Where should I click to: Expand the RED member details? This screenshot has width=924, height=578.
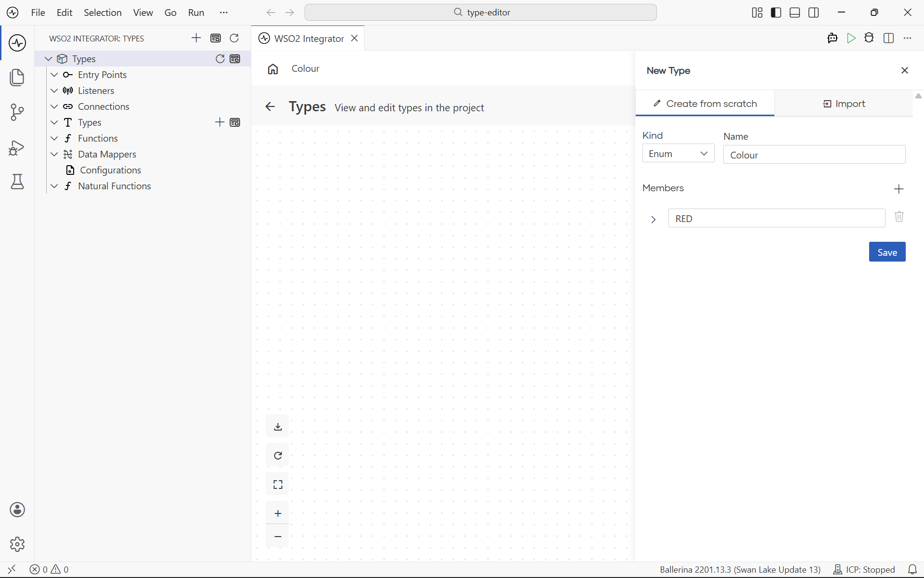click(x=653, y=219)
